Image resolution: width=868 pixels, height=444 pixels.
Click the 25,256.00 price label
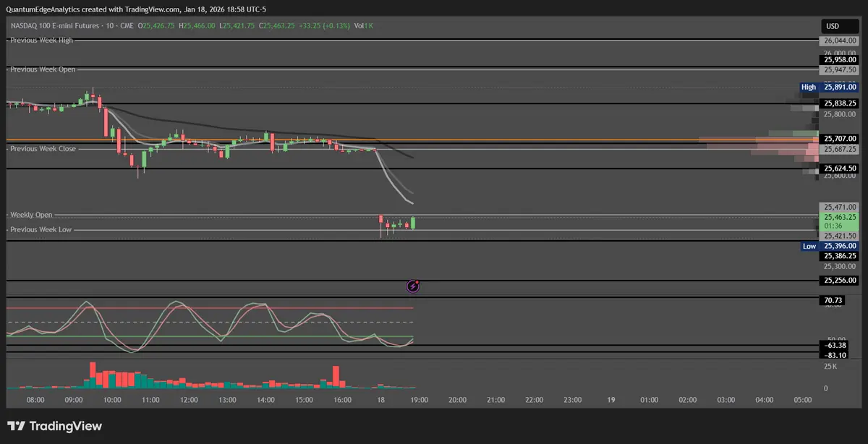click(839, 280)
